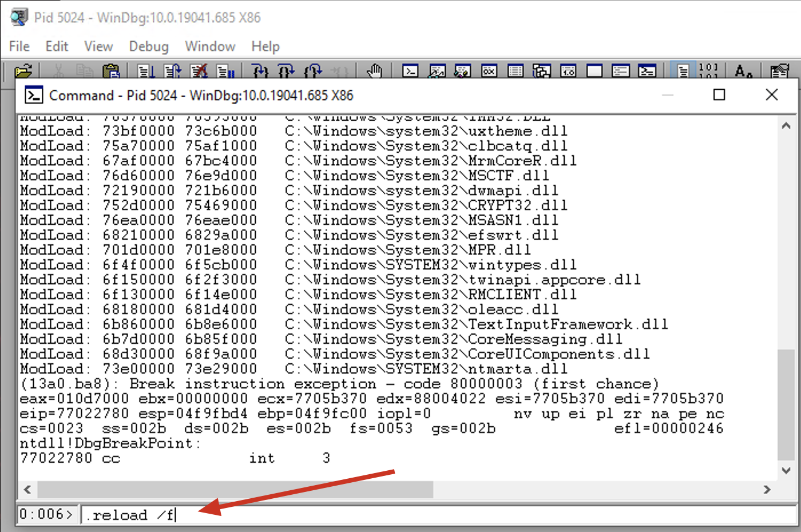Enable Source mode on icon

point(683,72)
